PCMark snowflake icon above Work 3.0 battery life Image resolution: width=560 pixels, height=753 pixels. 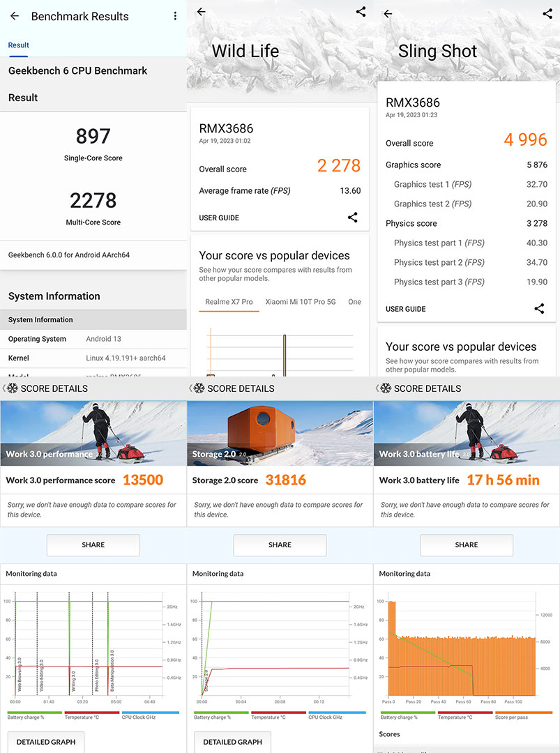coord(386,388)
